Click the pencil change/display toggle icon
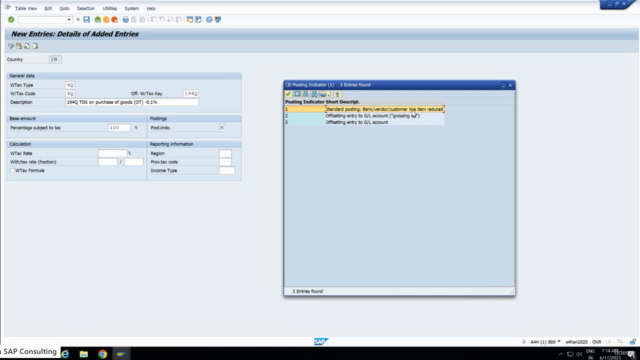Screen dimensions: 640x360 (11, 46)
